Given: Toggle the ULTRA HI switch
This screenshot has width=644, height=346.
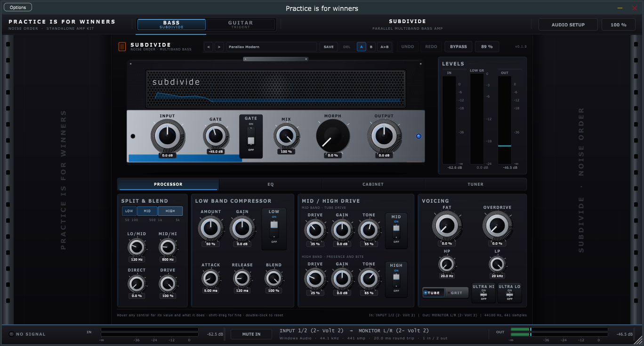Looking at the screenshot, I should 483,294.
